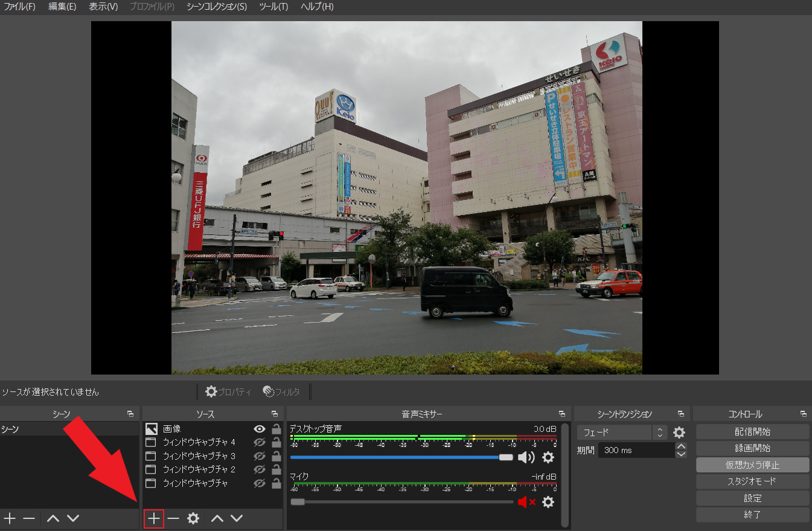Decrease 期間 duration with down arrow
The width and height of the screenshot is (812, 531).
(x=681, y=454)
